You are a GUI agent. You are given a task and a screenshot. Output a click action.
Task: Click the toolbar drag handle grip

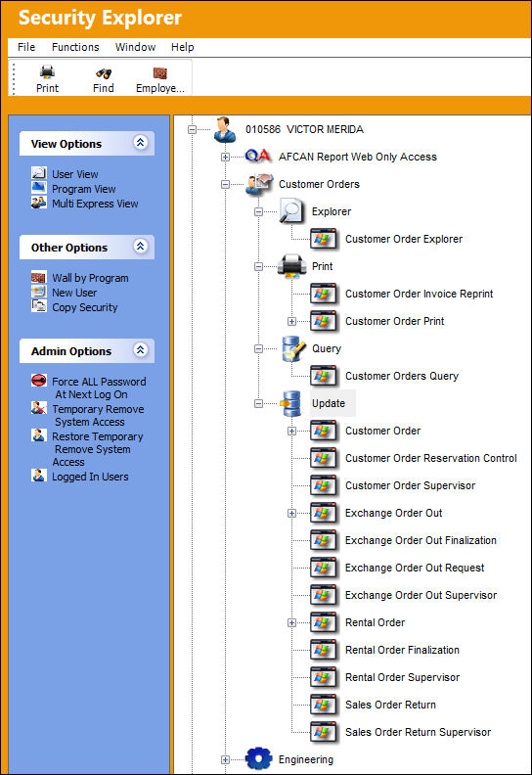14,77
